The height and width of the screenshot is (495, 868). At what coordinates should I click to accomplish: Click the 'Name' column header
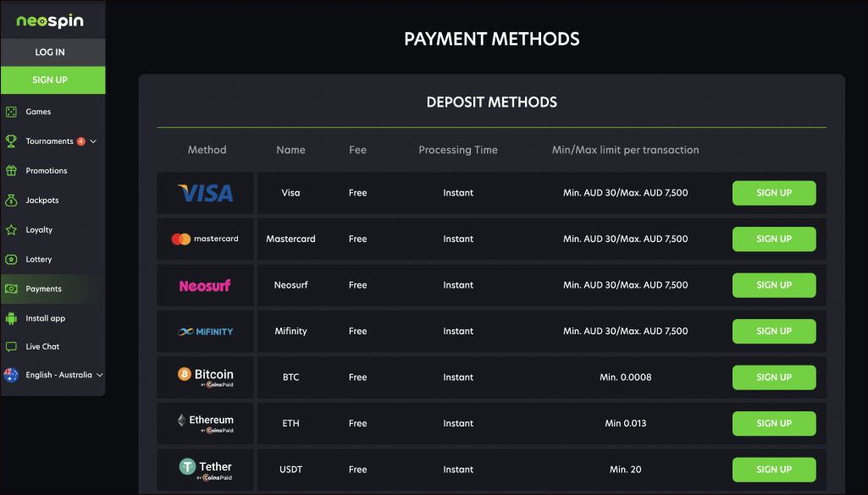(290, 150)
